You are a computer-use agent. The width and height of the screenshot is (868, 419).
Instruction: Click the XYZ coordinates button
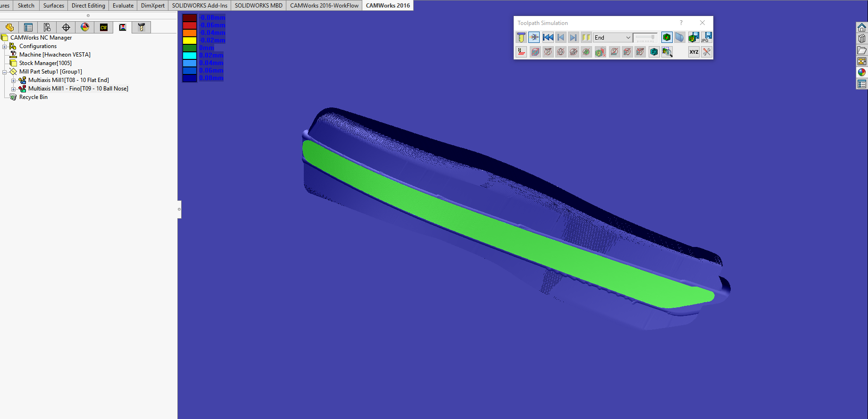(x=693, y=52)
